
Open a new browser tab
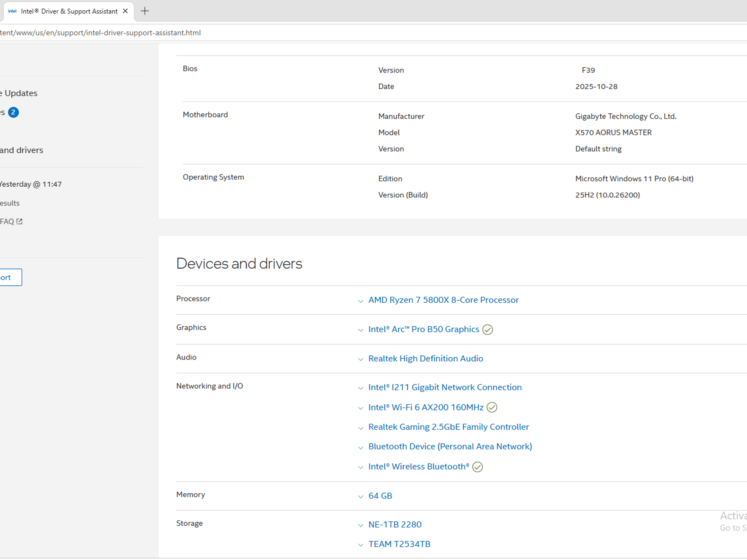[145, 11]
